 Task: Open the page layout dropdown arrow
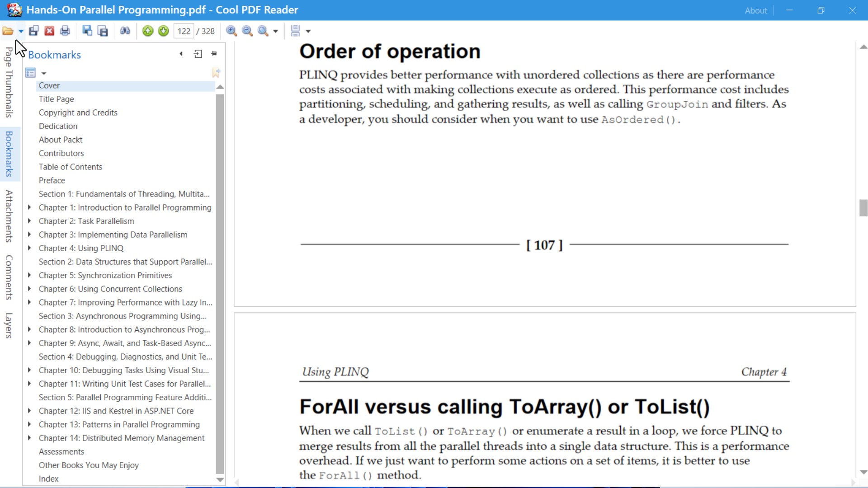308,31
